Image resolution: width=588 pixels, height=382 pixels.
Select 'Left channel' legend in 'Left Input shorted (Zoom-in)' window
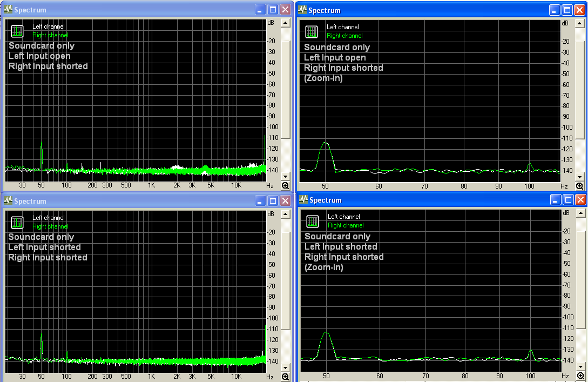pos(343,217)
